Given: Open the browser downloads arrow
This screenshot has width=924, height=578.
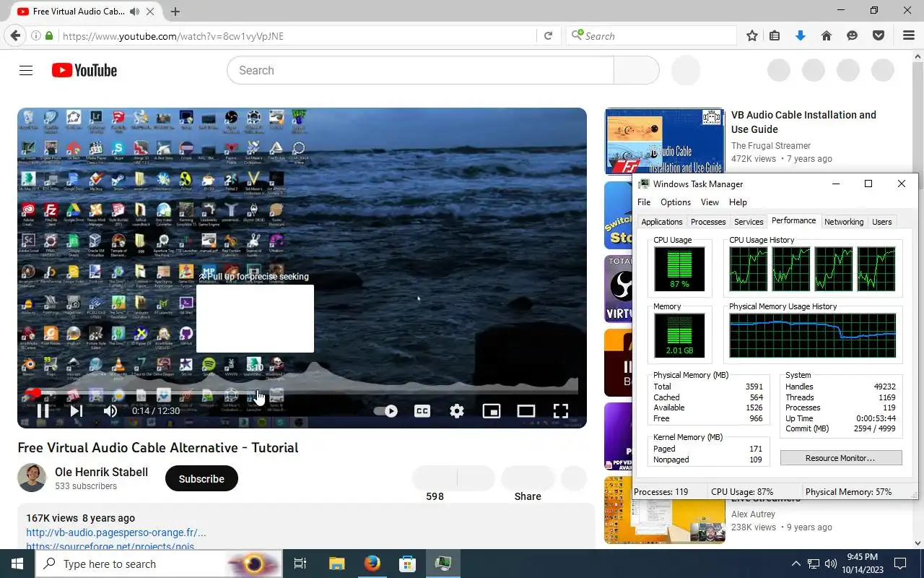Looking at the screenshot, I should point(800,35).
